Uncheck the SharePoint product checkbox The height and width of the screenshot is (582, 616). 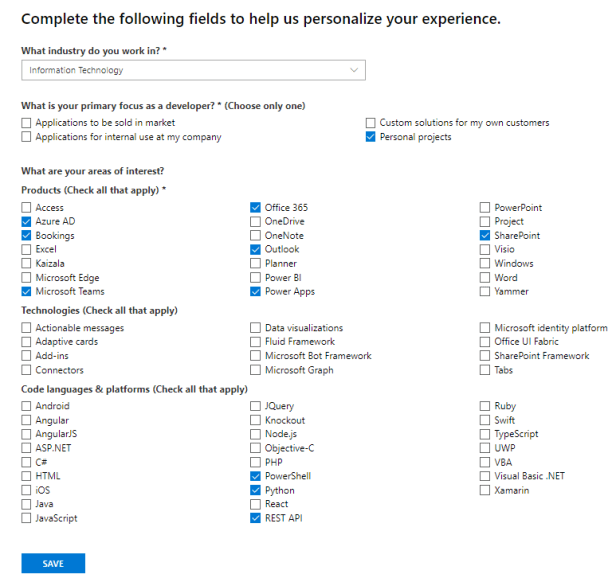(x=486, y=236)
